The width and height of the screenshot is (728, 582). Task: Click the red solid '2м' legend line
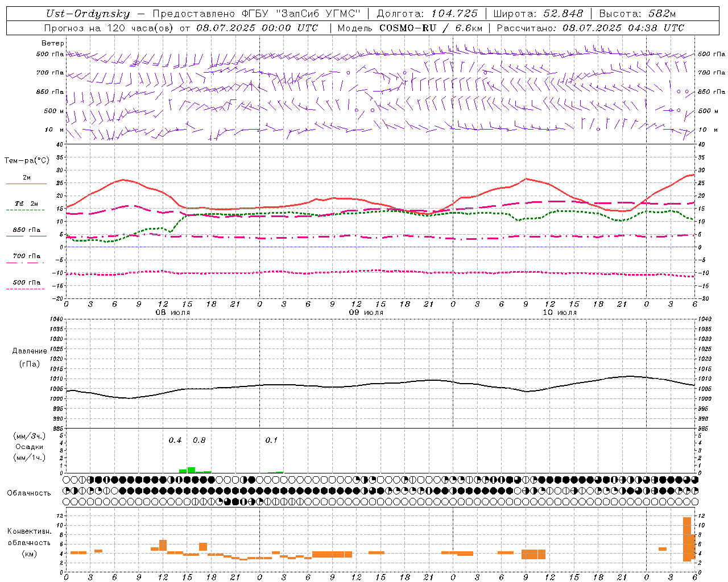[x=26, y=184]
